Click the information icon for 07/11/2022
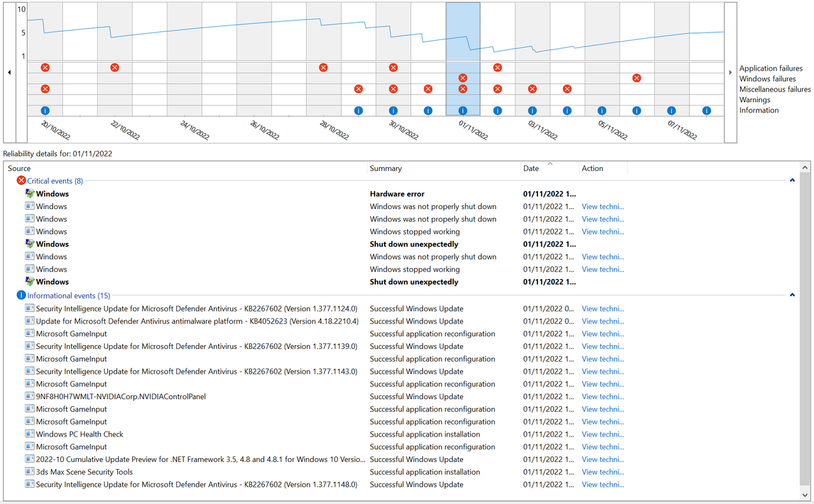This screenshot has height=504, width=814. pos(672,111)
